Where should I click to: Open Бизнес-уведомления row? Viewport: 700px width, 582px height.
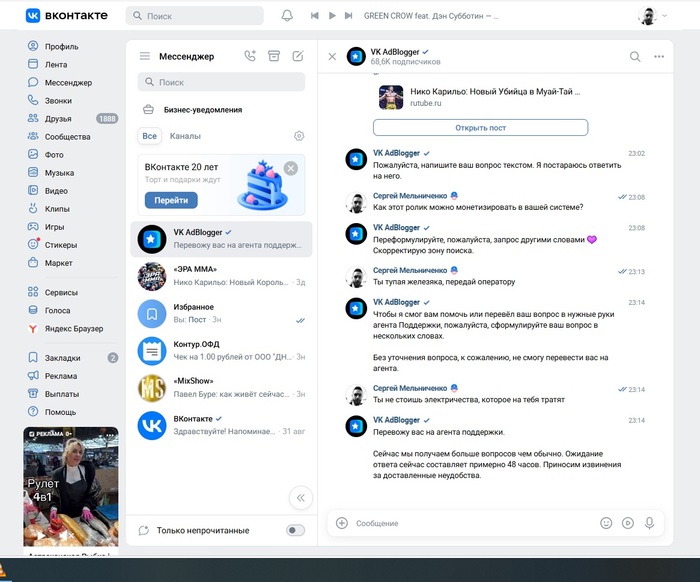pos(221,110)
